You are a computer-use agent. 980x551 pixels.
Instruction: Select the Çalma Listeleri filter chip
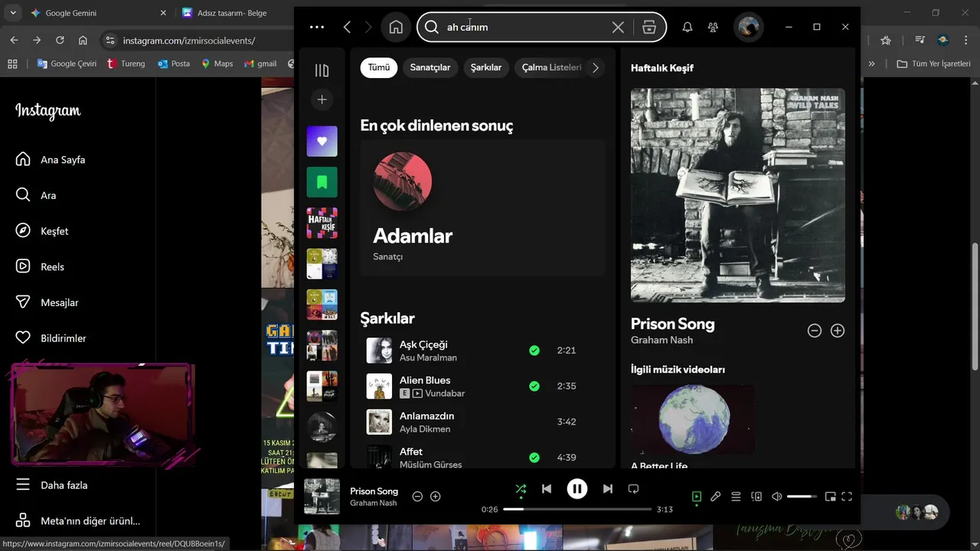coord(551,67)
